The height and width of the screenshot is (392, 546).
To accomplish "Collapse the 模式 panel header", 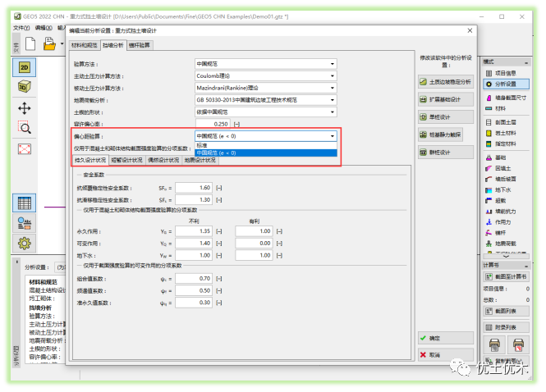I will point(526,62).
